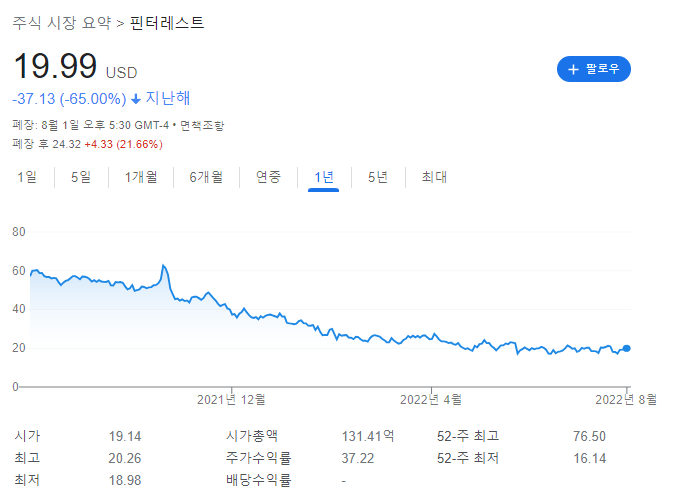This screenshot has width=680, height=501.
Task: Click the 2022년 8월 axis label
Action: [x=626, y=399]
